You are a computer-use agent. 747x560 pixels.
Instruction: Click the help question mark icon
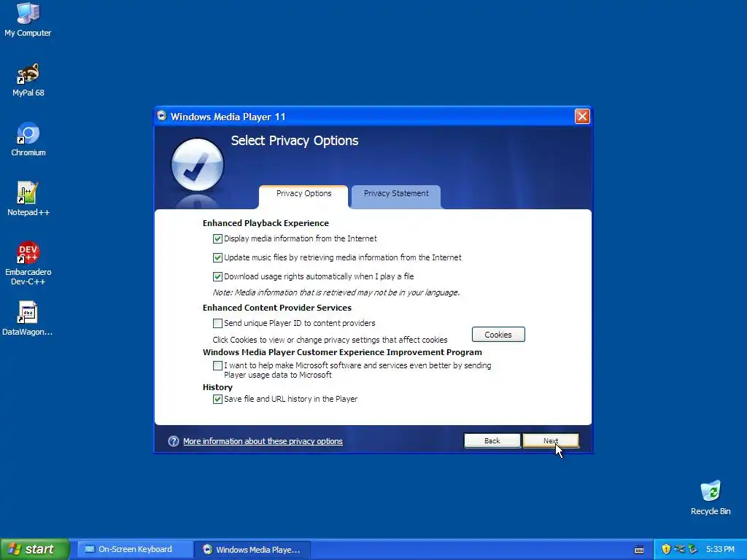(x=174, y=441)
